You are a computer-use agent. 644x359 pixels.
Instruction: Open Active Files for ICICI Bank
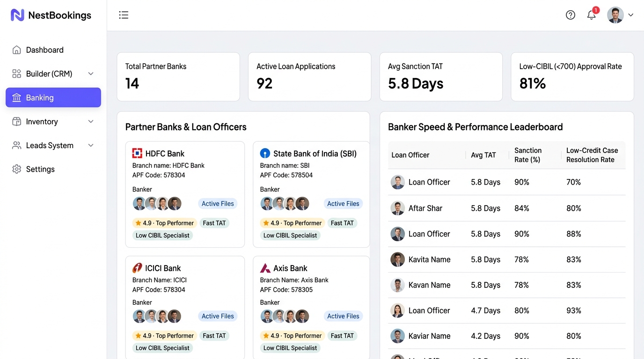click(x=218, y=316)
